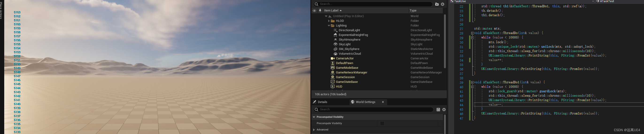Click the TaskUse file dropdown
644x134 pixels.
[522, 1]
